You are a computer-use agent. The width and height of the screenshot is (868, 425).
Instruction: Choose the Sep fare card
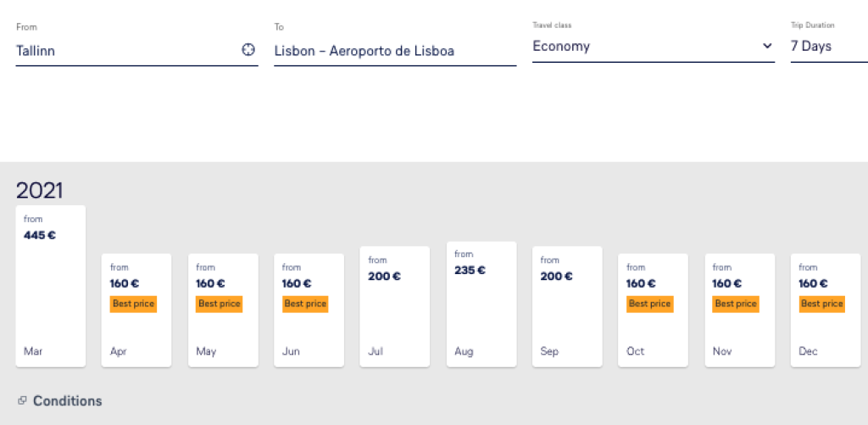(x=567, y=306)
